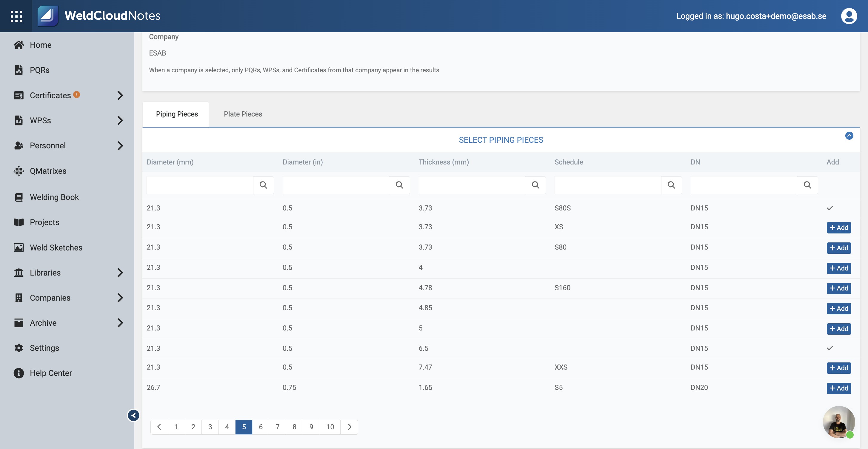
Task: Add the 4.85 thickness piping piece
Action: pyautogui.click(x=839, y=308)
